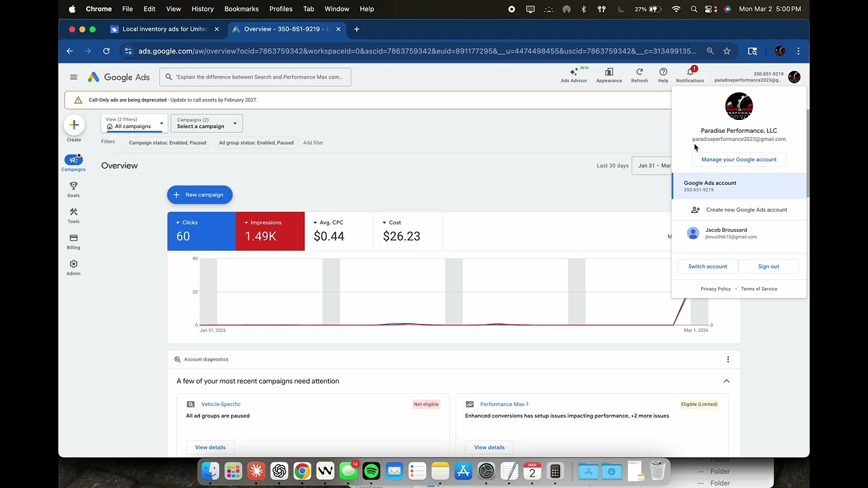Click the Chrome address bar URL
868x488 pixels.
click(x=417, y=51)
